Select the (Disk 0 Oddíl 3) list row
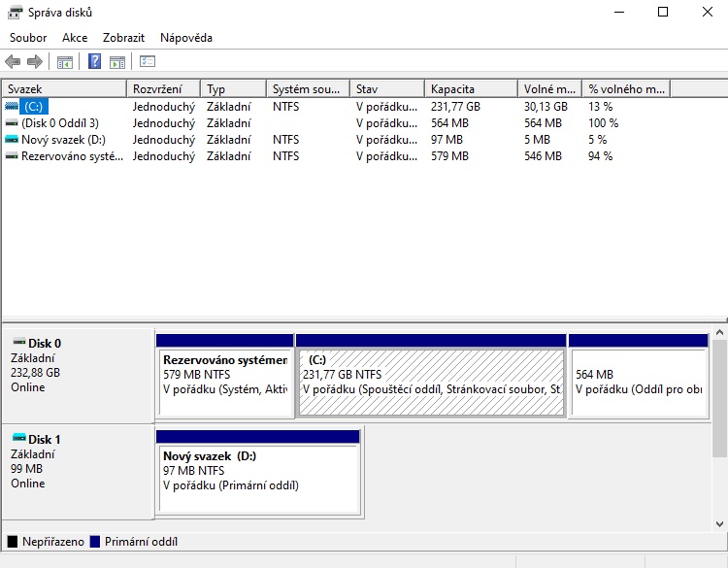This screenshot has width=728, height=568. point(60,123)
